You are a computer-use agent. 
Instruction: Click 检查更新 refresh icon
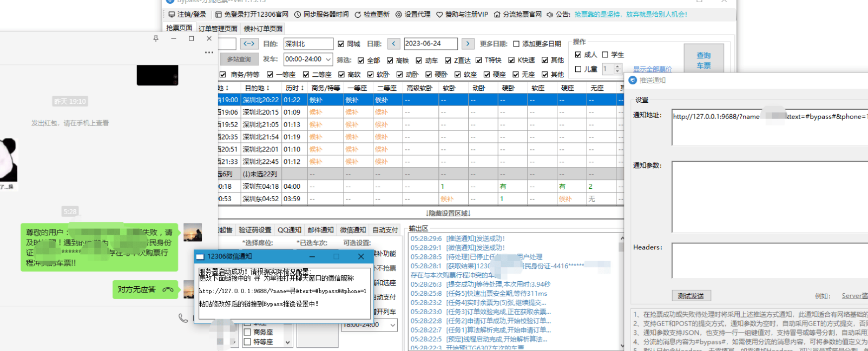pyautogui.click(x=358, y=15)
